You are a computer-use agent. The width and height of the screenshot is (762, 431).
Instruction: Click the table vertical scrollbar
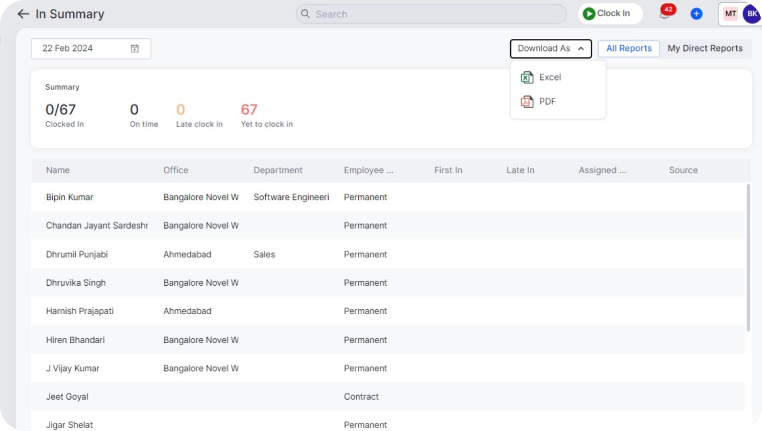tap(748, 258)
